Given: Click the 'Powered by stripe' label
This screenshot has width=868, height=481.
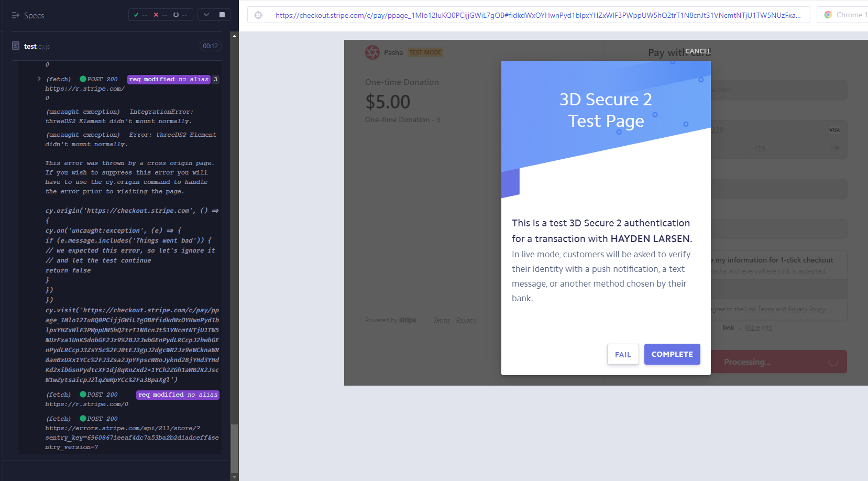Looking at the screenshot, I should coord(391,320).
